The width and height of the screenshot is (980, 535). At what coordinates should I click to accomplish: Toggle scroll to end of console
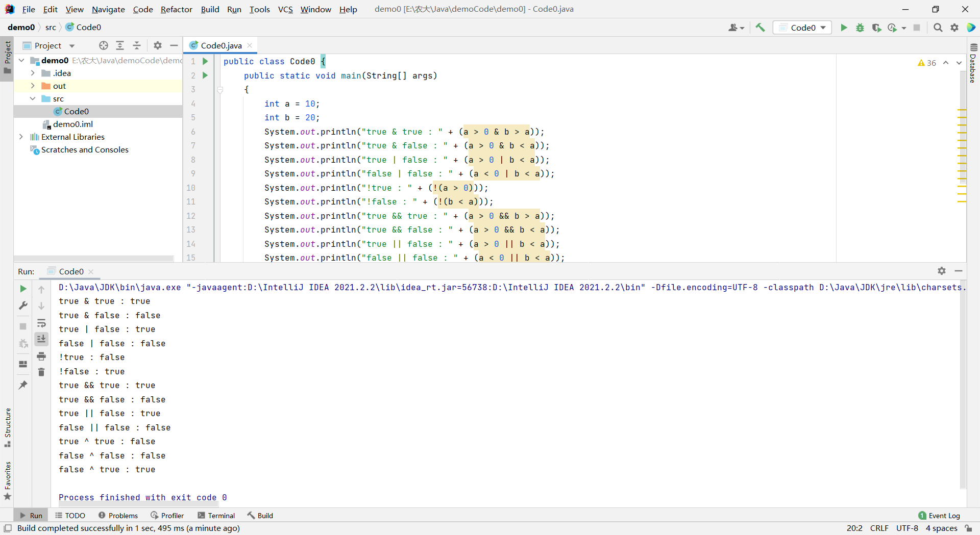[41, 339]
